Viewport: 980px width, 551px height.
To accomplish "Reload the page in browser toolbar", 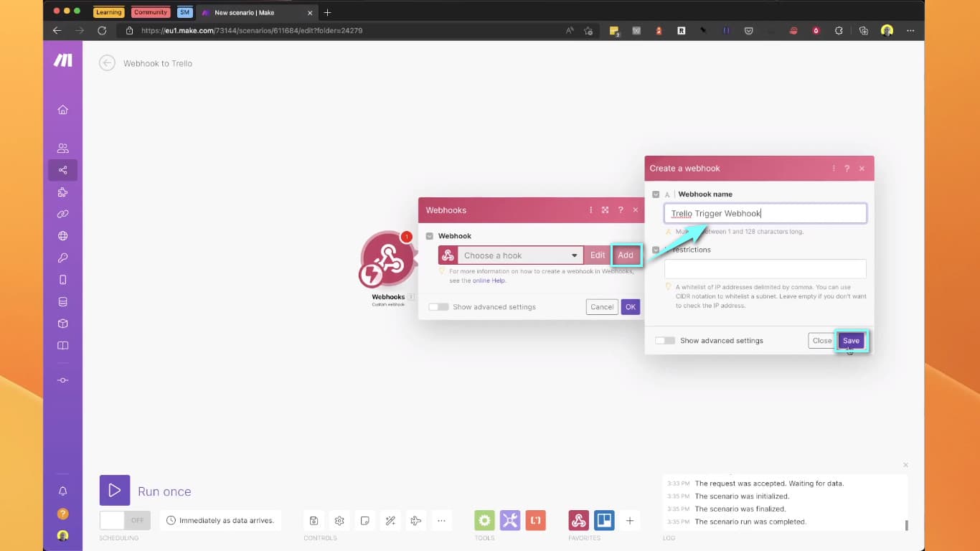I will coord(102,31).
